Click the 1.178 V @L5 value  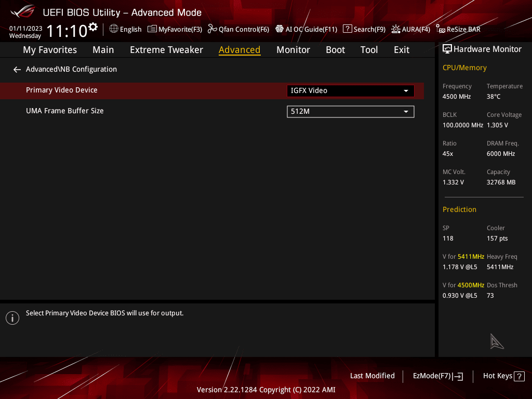click(x=460, y=267)
